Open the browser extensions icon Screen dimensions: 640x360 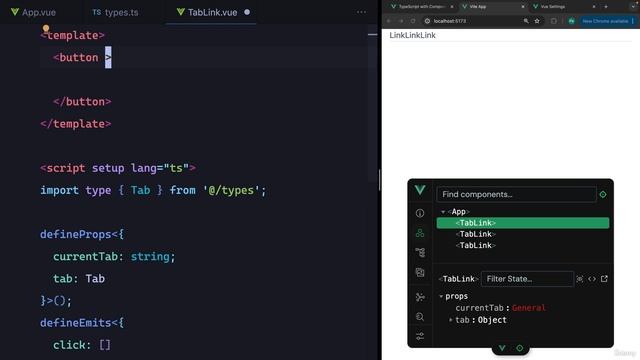[x=554, y=21]
